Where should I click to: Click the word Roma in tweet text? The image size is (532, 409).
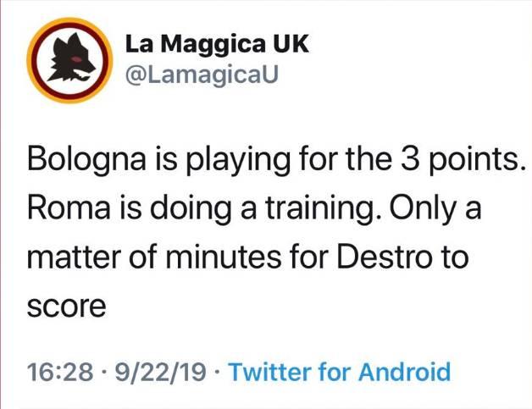[69, 207]
